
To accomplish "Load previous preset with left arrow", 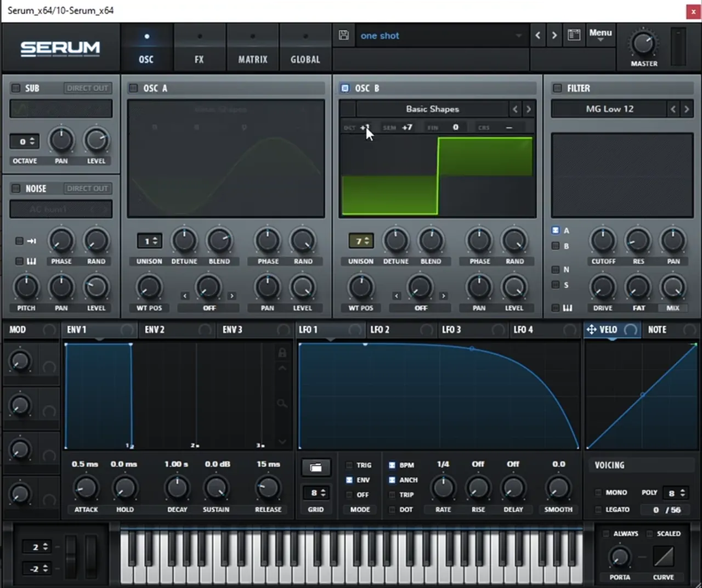I will tap(537, 35).
